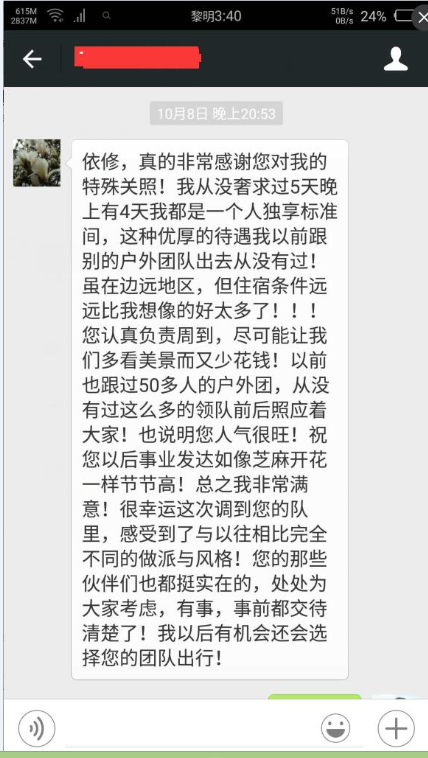Tap the green reply bubble below
428x758 pixels.
pyautogui.click(x=314, y=697)
